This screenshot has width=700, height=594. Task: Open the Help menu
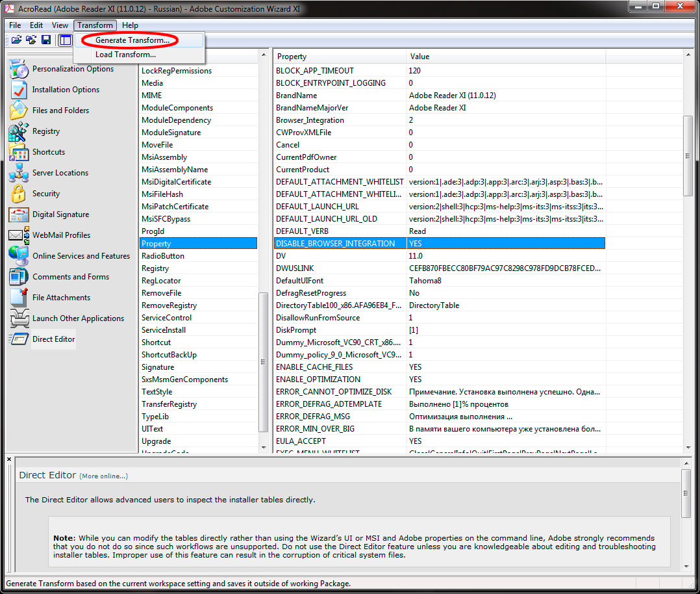pyautogui.click(x=130, y=25)
